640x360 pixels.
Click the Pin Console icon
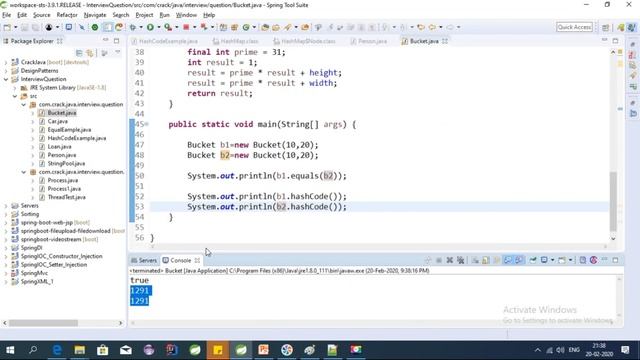(533, 260)
